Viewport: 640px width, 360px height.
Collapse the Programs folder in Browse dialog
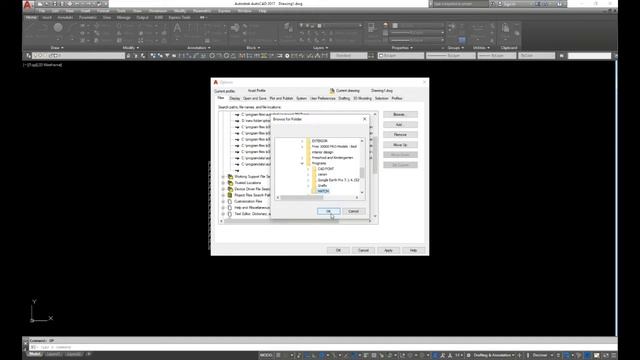pos(302,163)
